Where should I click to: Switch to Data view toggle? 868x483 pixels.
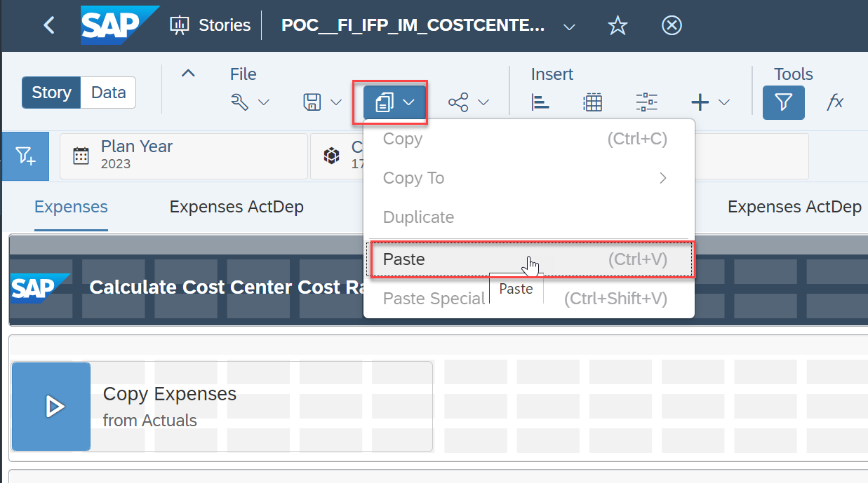[109, 93]
